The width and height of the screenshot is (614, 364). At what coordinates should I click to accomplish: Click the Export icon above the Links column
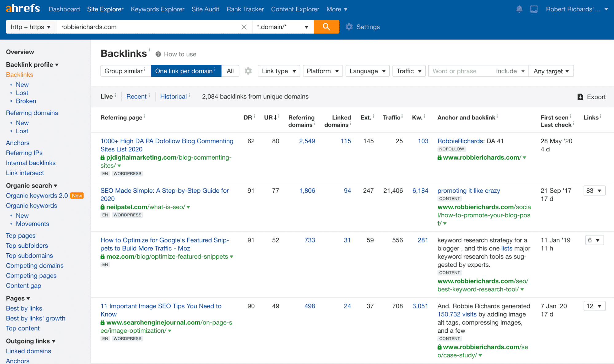click(x=580, y=97)
